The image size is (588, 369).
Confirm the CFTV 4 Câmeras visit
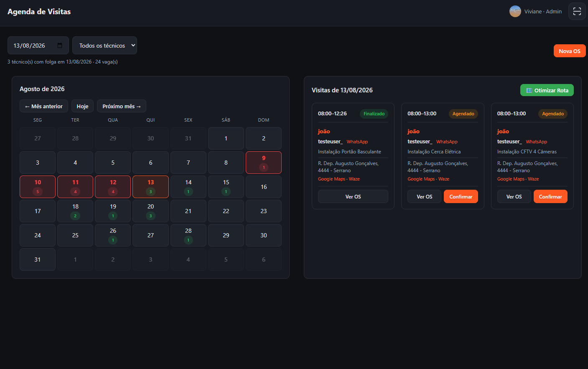point(550,196)
